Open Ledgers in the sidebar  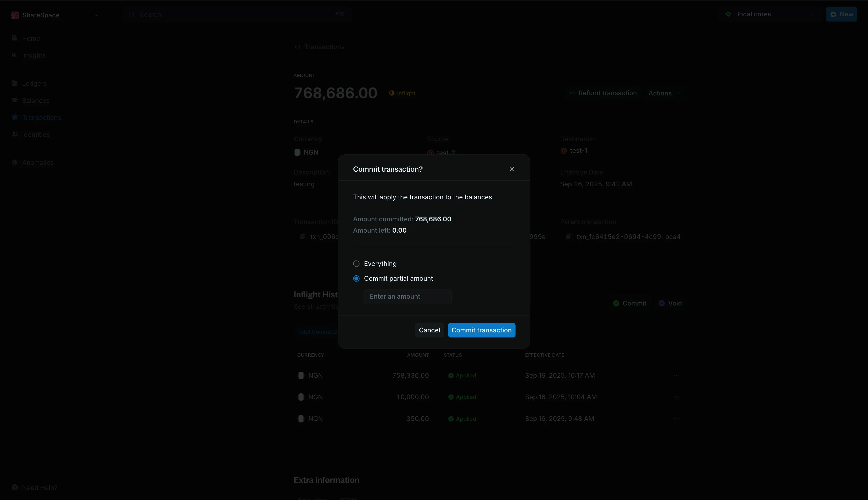coord(34,83)
